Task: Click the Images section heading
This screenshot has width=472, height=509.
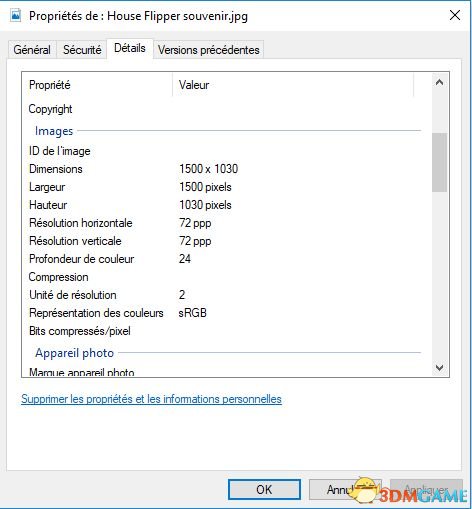Action: point(54,131)
